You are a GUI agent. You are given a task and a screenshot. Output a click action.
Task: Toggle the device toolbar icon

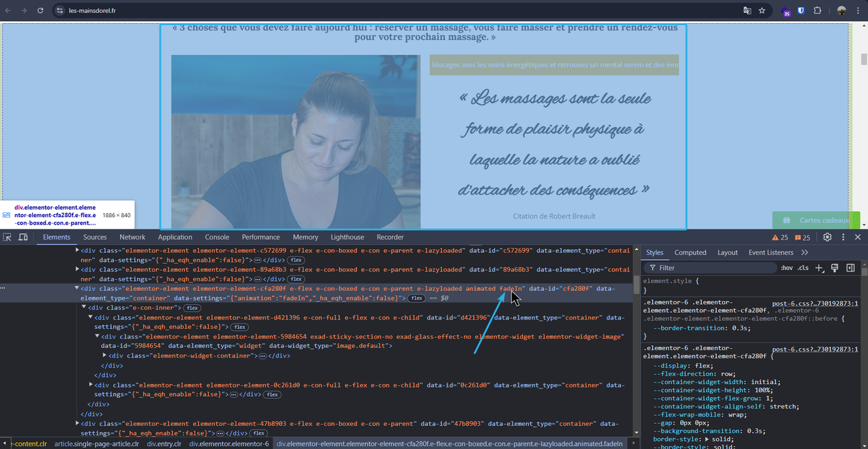point(23,237)
